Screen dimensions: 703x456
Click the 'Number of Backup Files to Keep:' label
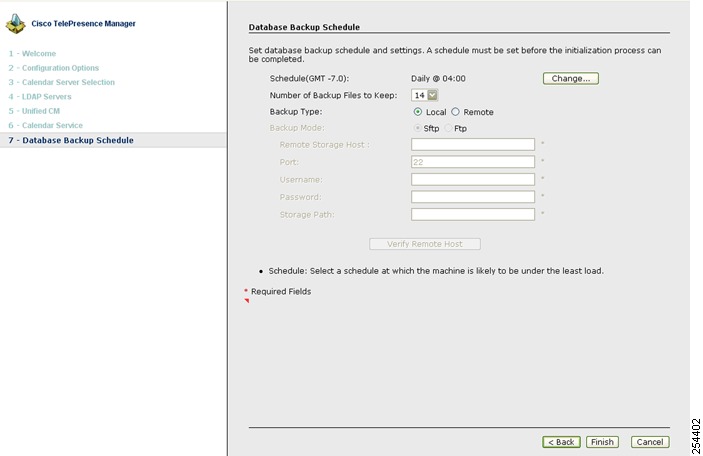click(333, 95)
